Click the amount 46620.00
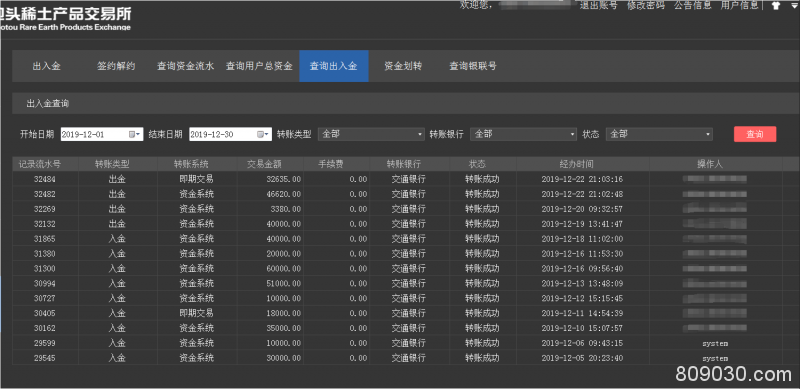The width and height of the screenshot is (800, 389). click(284, 194)
